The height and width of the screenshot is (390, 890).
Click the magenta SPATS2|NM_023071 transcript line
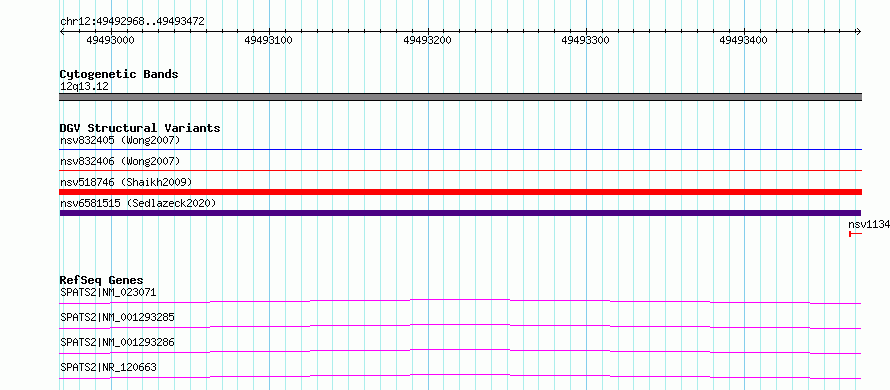tap(461, 301)
